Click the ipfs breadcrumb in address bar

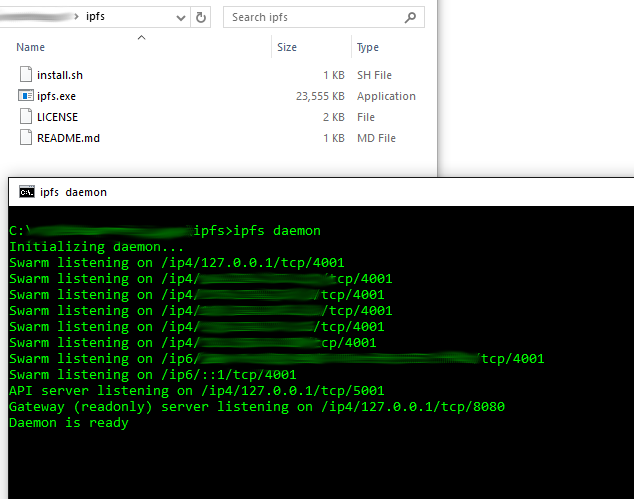(x=95, y=17)
